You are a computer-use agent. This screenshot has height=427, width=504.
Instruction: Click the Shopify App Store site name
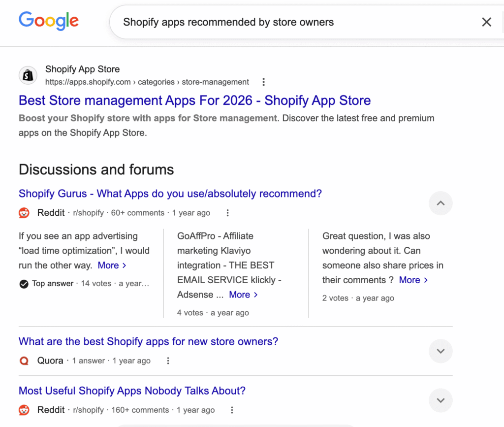click(x=82, y=69)
